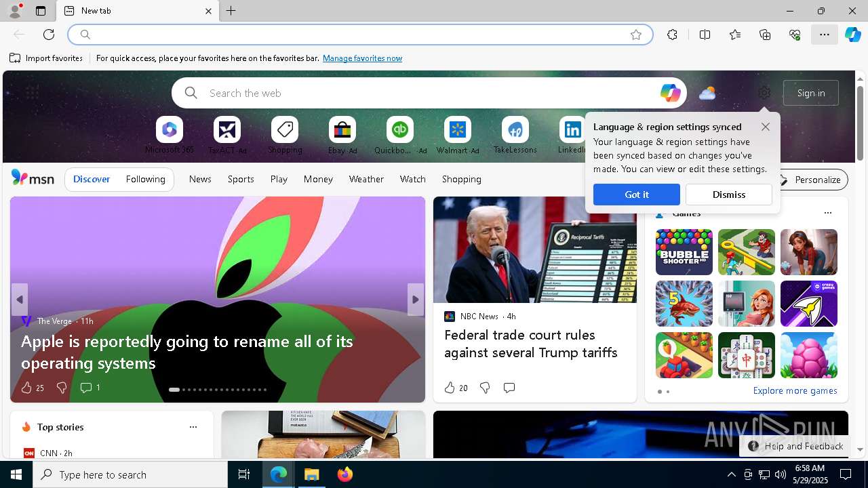Open File Explorer from taskbar
The width and height of the screenshot is (868, 488).
tap(312, 474)
